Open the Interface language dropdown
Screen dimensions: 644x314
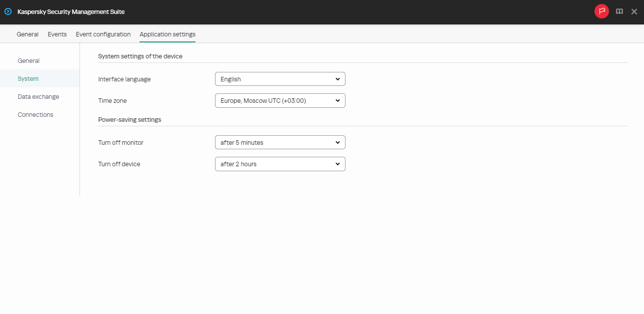pyautogui.click(x=280, y=79)
